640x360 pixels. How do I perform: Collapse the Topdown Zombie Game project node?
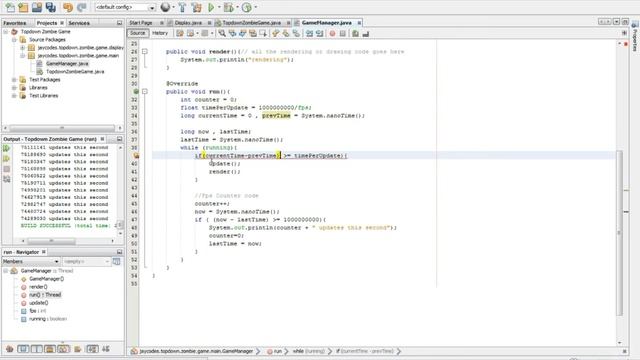6,31
